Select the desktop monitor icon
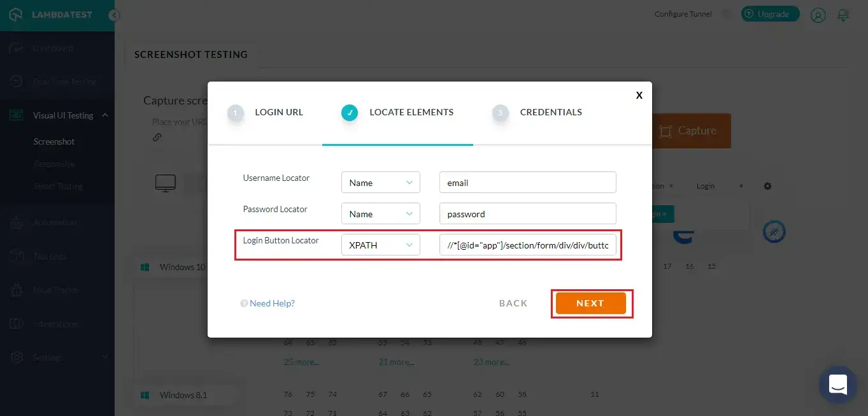The image size is (868, 416). pos(166,183)
